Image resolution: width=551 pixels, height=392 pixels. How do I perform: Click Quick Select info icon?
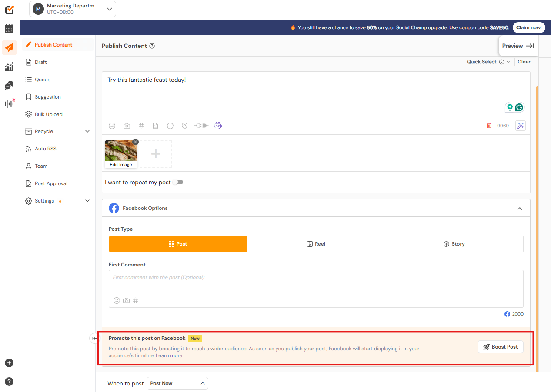[501, 62]
